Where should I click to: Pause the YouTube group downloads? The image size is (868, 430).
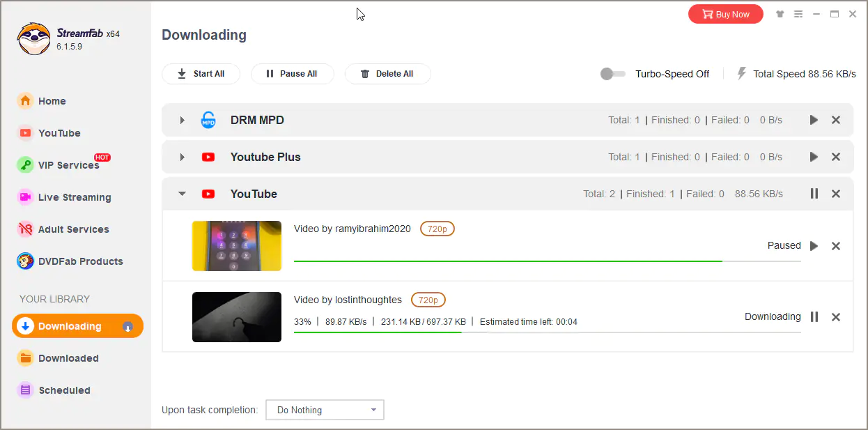[814, 194]
